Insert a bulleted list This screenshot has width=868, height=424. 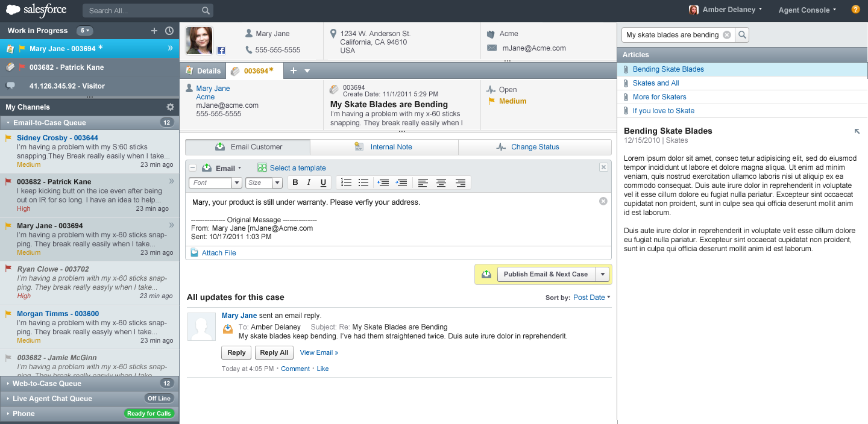[x=363, y=182]
